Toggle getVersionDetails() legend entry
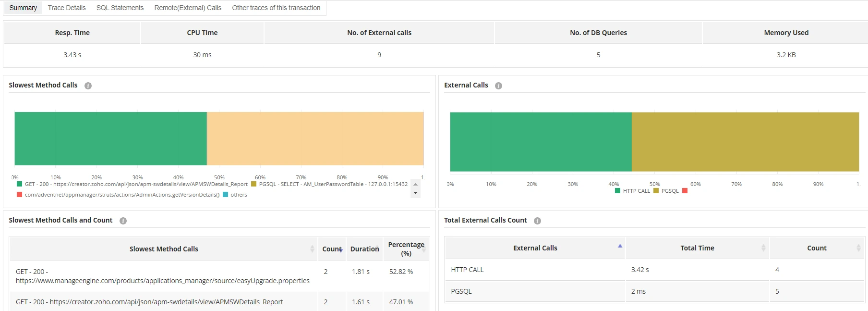868x311 pixels. 20,195
